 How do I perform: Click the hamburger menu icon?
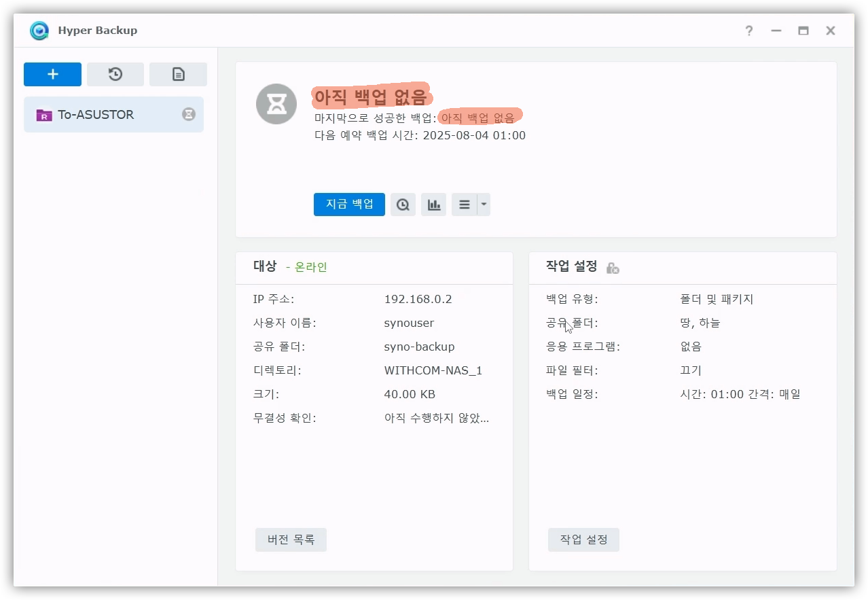[x=465, y=205]
